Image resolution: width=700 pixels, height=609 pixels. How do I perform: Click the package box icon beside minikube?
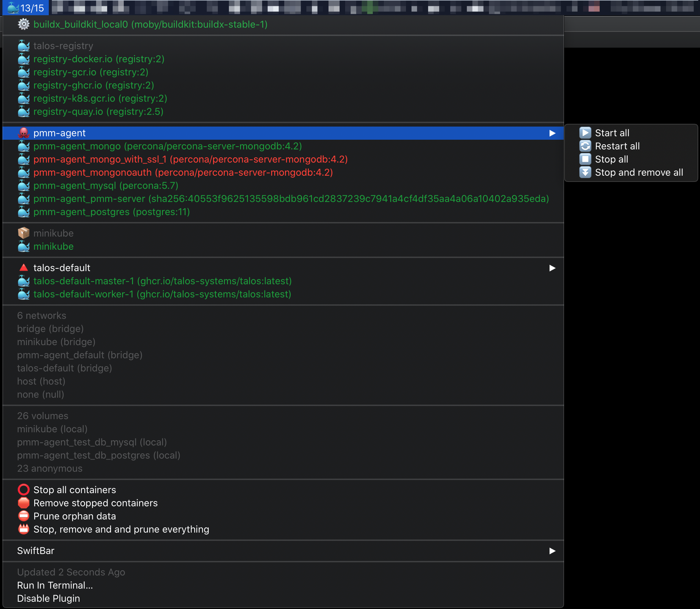(x=24, y=233)
